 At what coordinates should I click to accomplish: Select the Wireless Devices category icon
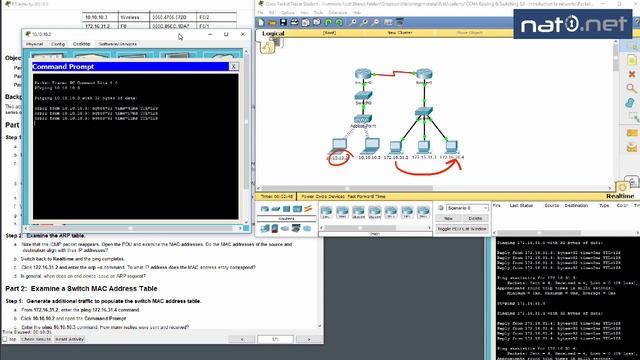pos(297,209)
